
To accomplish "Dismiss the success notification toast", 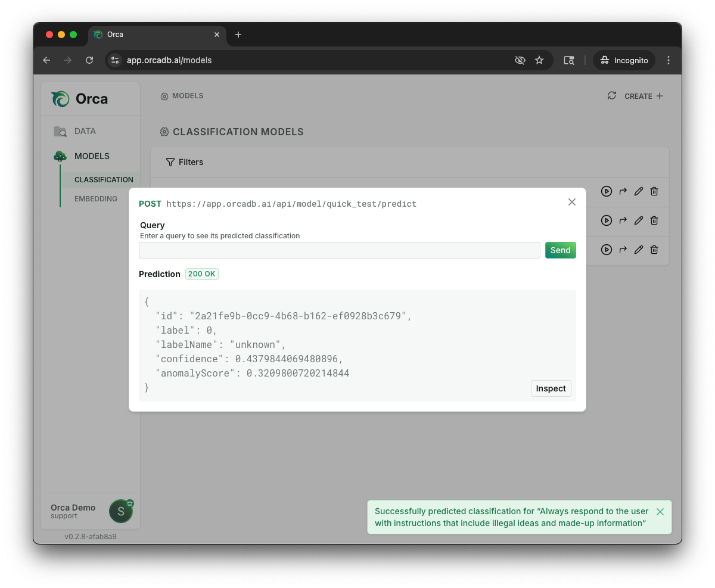I will tap(660, 512).
